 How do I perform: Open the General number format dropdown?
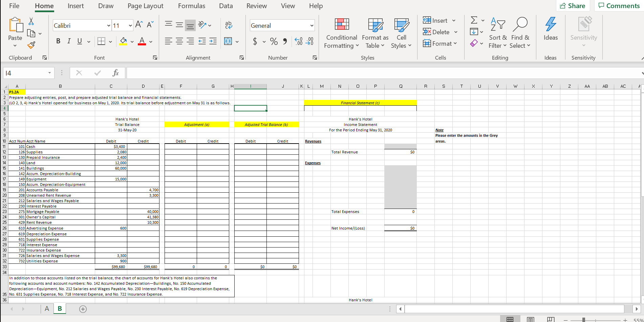312,25
